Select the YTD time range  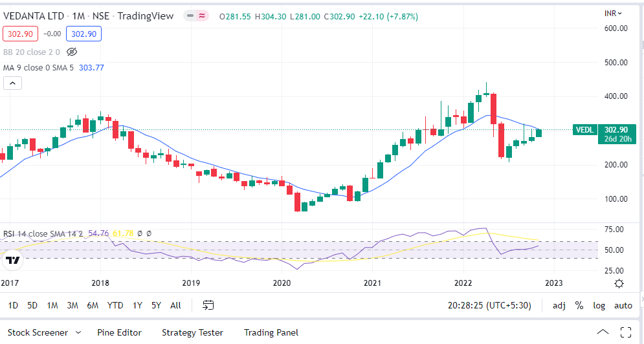tap(115, 305)
